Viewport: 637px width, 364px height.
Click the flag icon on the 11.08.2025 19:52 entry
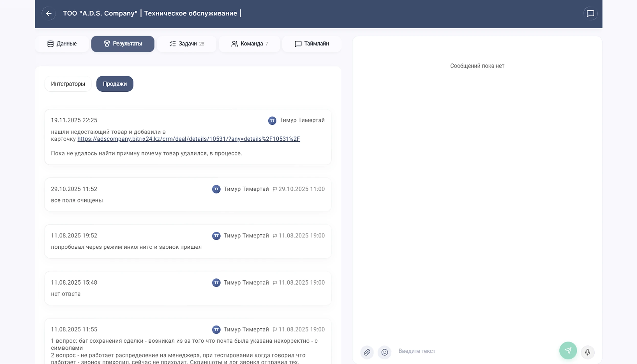275,236
